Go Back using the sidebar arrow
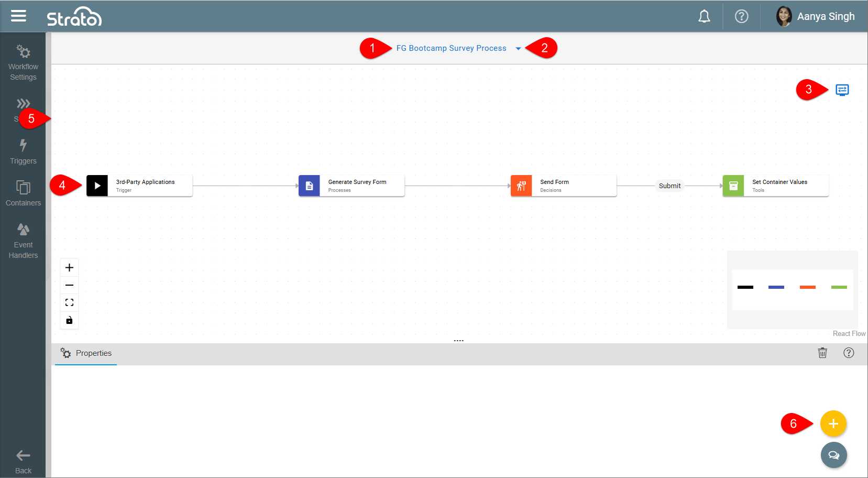This screenshot has width=868, height=478. pyautogui.click(x=23, y=461)
